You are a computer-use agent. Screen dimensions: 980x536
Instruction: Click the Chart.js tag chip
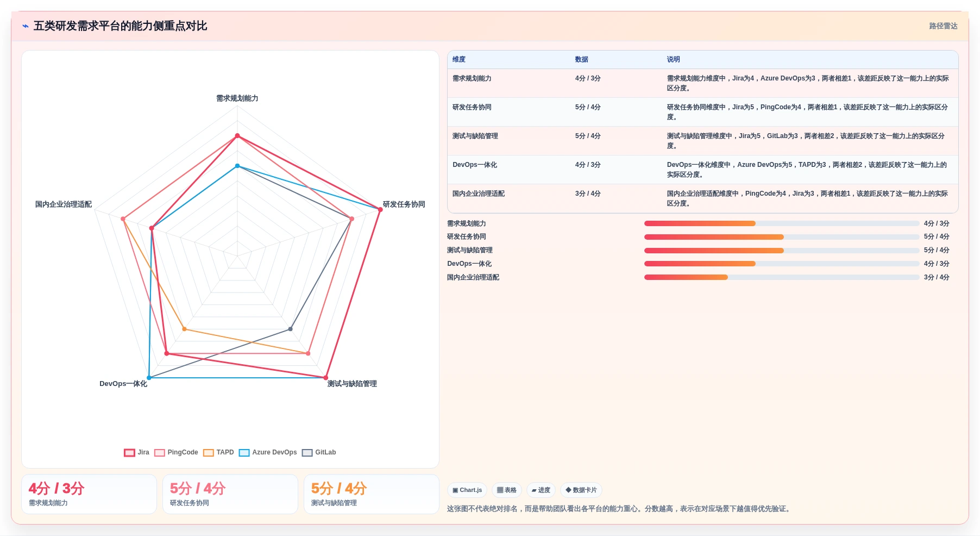click(x=467, y=490)
